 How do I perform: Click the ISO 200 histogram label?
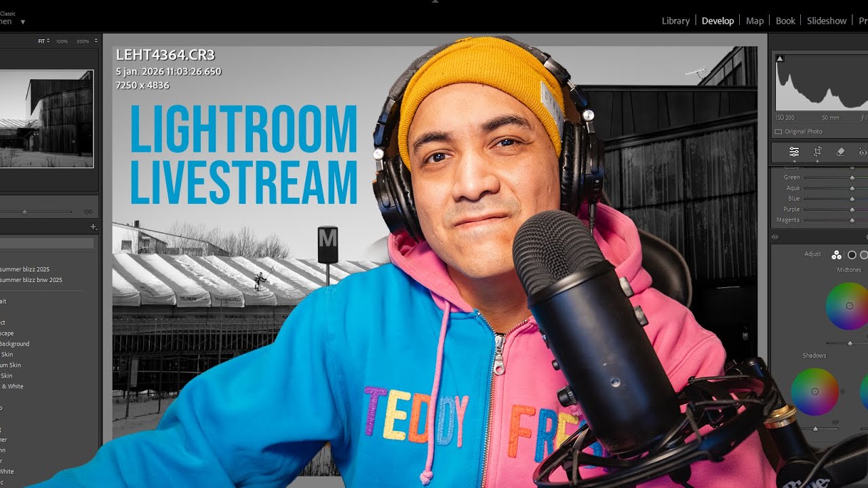tap(785, 118)
